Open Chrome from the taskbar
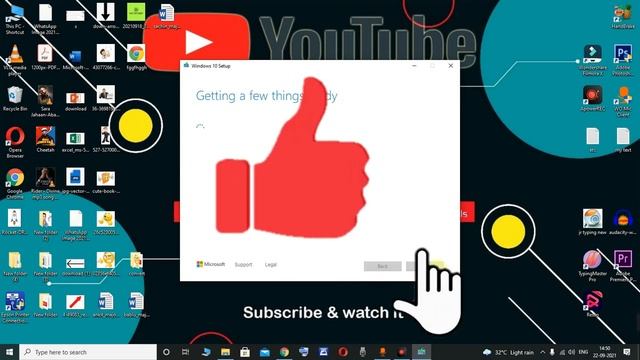The width and height of the screenshot is (640, 360). coord(284,352)
